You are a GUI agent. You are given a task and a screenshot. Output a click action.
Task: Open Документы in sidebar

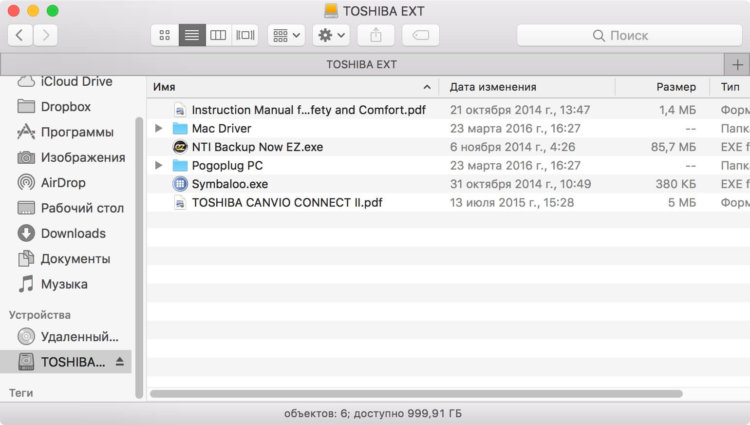click(x=64, y=259)
